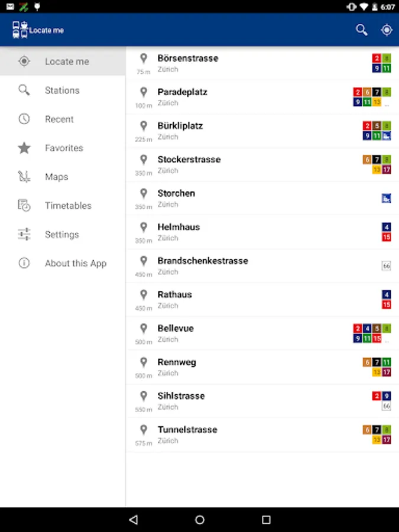Click the red line 2 badge for Sihlstrasse

point(377,396)
